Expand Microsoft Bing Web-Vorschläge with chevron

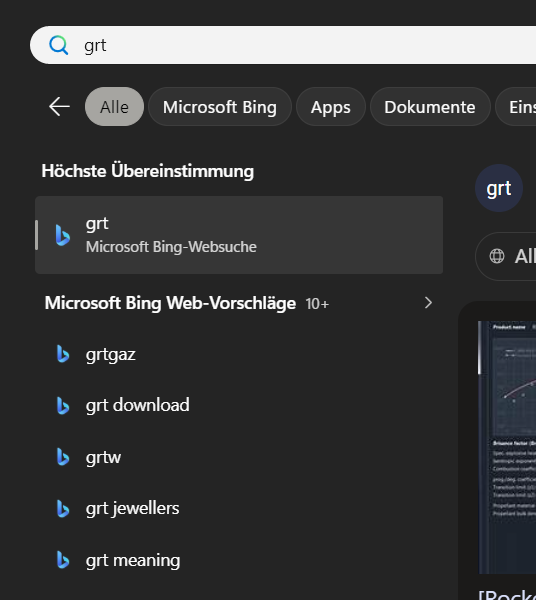[x=428, y=303]
